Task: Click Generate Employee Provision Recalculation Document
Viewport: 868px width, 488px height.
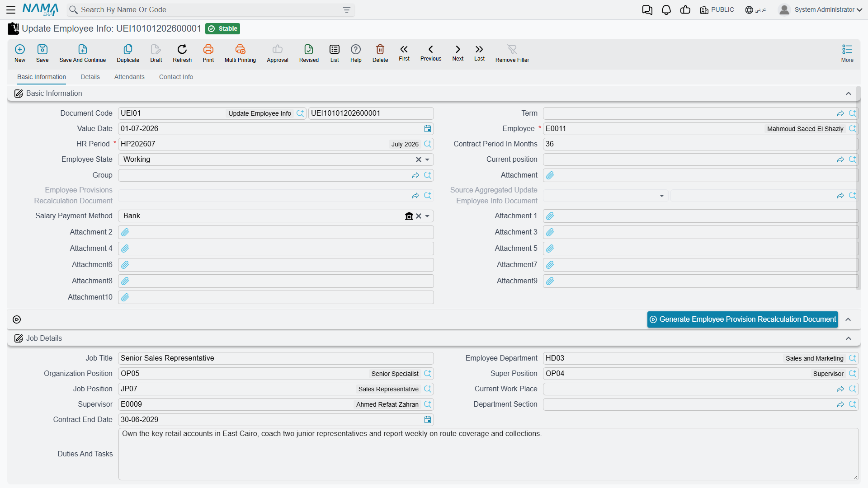Action: (743, 319)
